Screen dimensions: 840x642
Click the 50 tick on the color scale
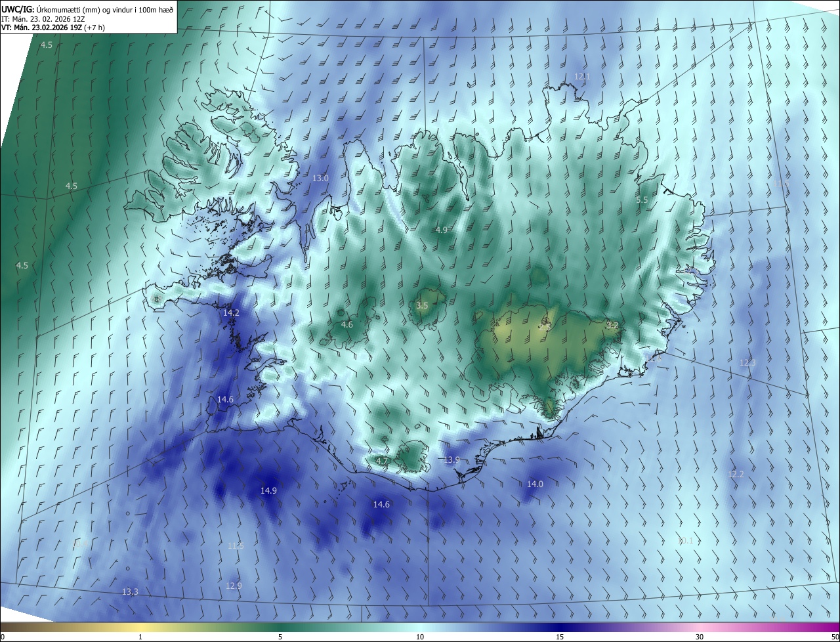click(x=834, y=637)
